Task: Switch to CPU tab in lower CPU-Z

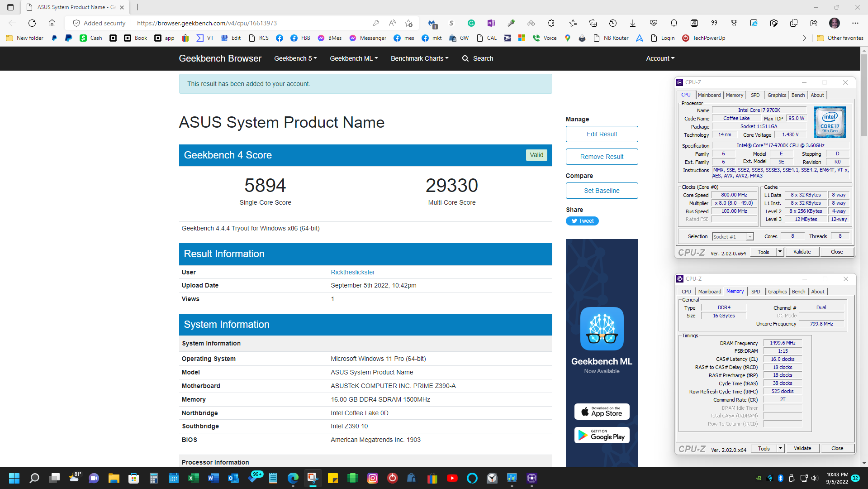Action: (686, 292)
